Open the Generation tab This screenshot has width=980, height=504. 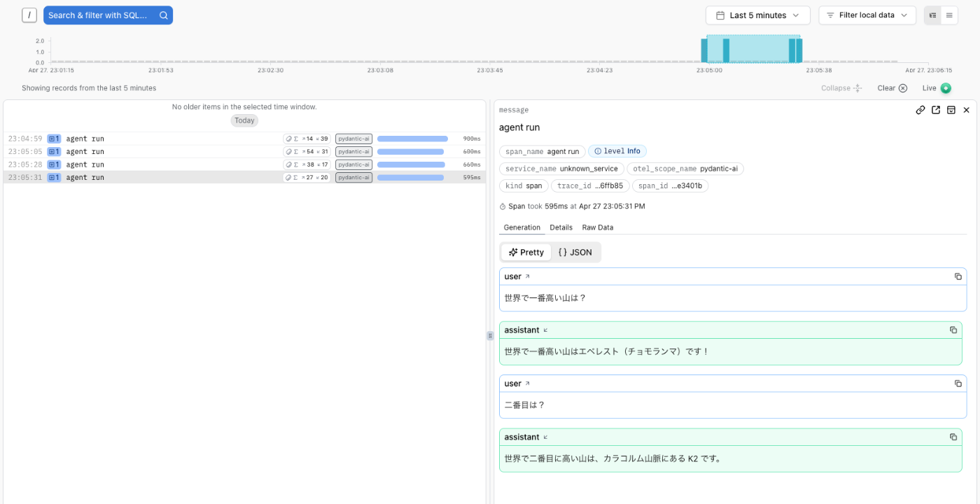[522, 227]
